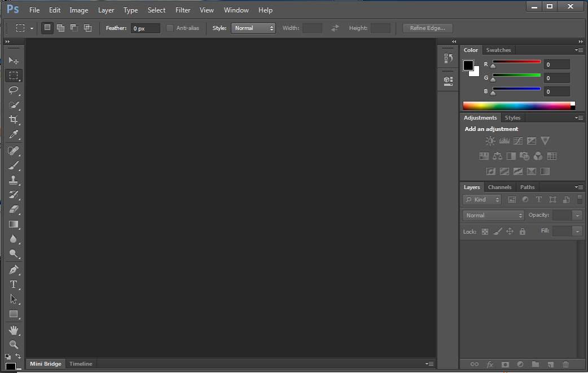Screen dimensions: 588x373
Task: Toggle pixel layer filter in Layers
Action: (512, 199)
